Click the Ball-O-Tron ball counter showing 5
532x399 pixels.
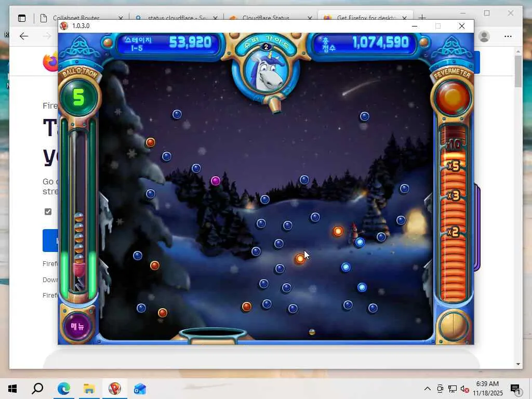[x=78, y=97]
